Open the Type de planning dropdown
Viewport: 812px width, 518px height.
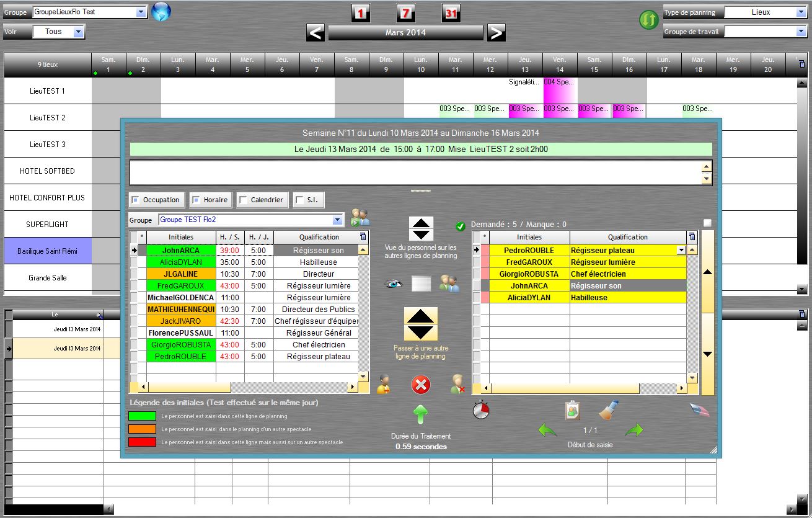[x=800, y=12]
